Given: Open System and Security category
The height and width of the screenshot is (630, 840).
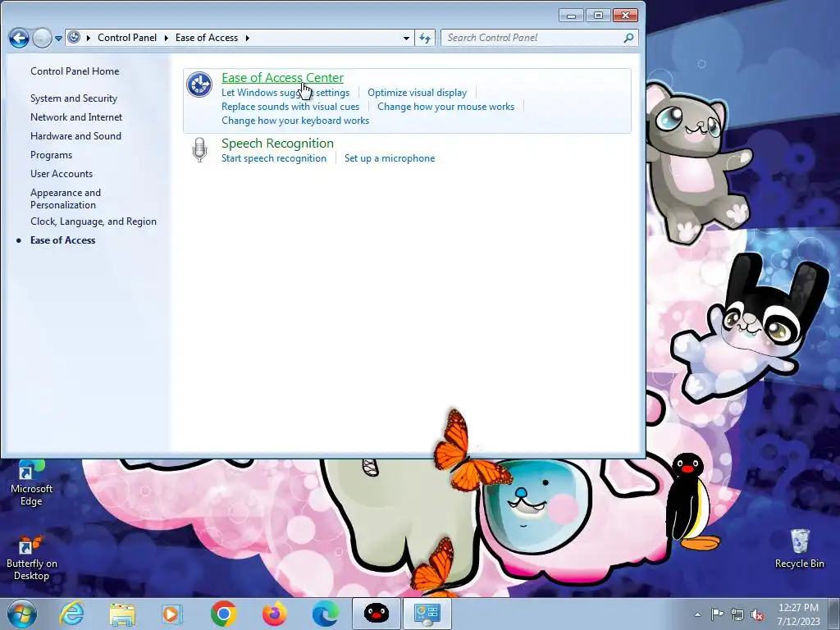Looking at the screenshot, I should [73, 98].
